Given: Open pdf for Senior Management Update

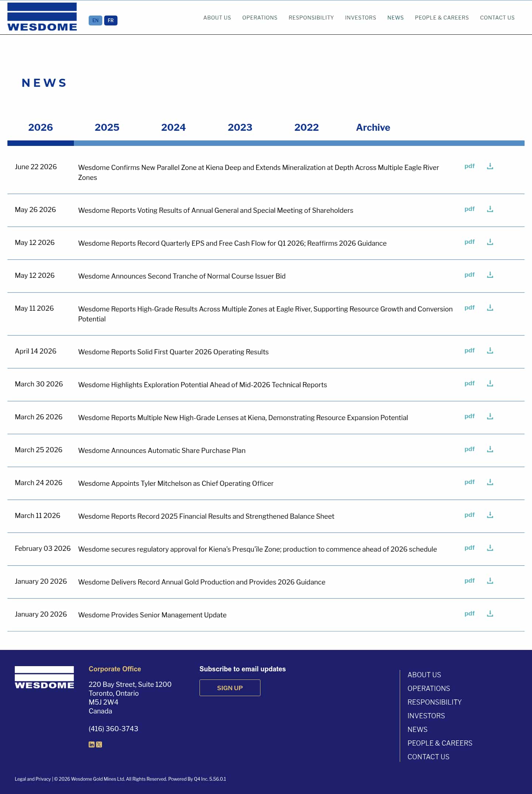Looking at the screenshot, I should pos(470,614).
